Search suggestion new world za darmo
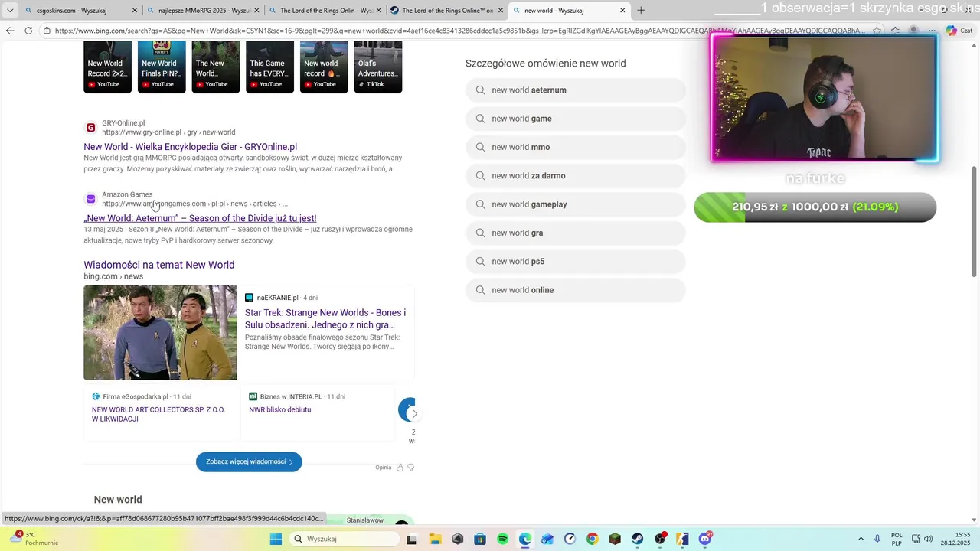 pyautogui.click(x=576, y=176)
